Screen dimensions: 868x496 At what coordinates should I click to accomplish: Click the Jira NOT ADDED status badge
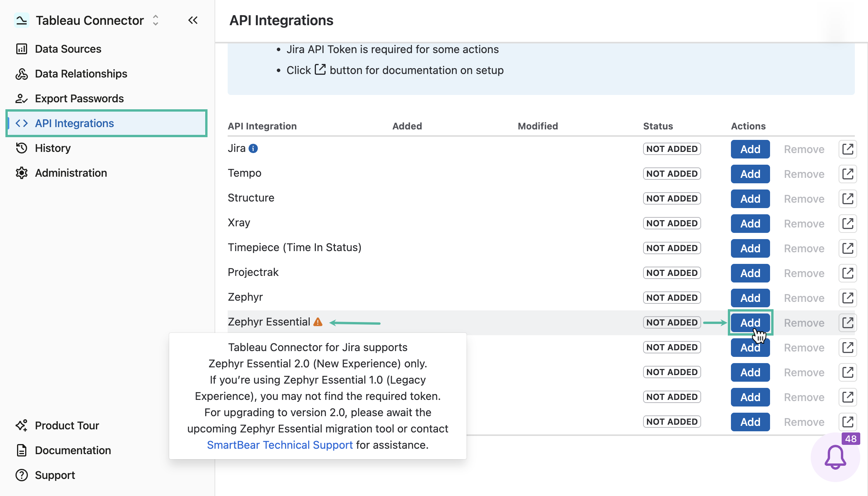672,149
